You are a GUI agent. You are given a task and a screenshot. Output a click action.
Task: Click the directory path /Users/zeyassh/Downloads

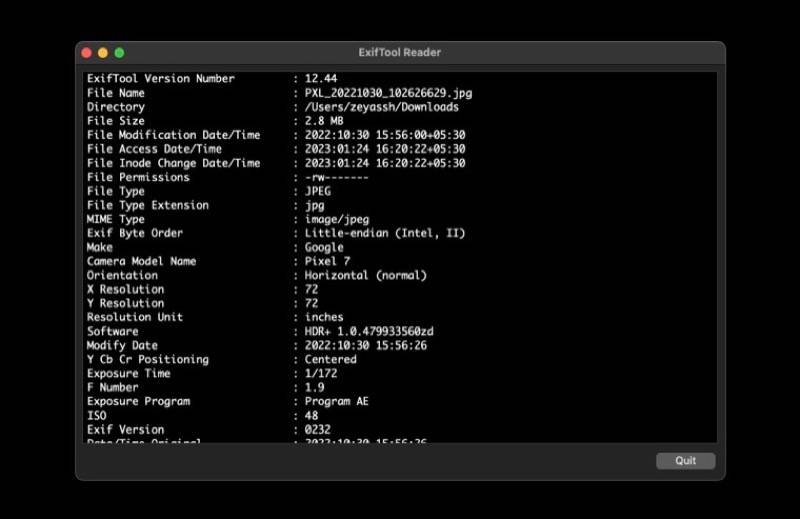pyautogui.click(x=382, y=107)
